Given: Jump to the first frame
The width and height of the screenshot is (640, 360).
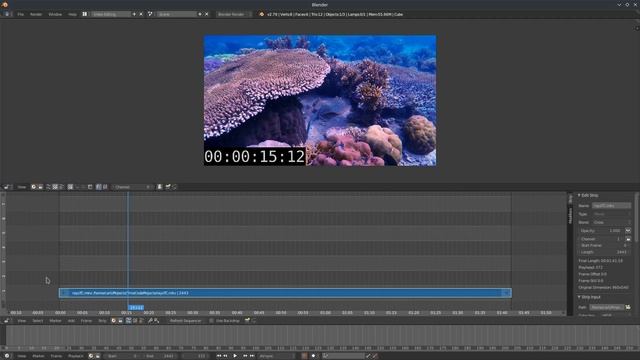Looking at the screenshot, I should [218, 356].
